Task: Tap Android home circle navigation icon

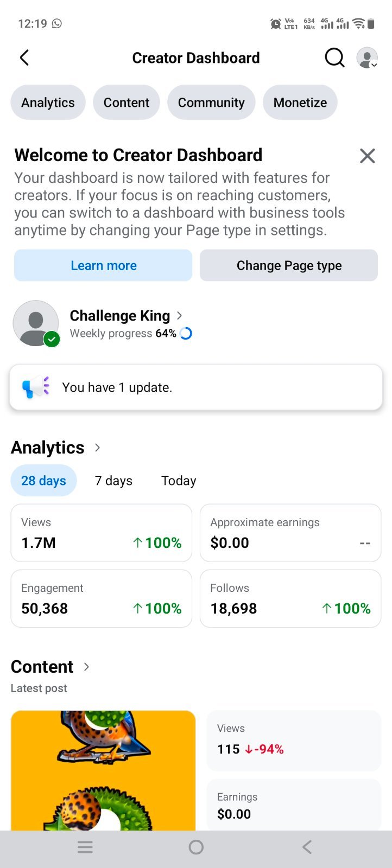Action: 196,847
